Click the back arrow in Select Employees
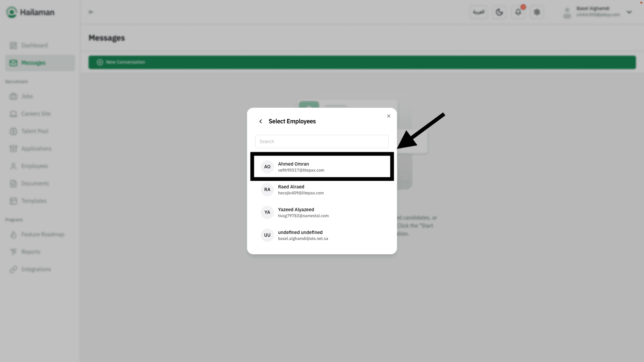 261,121
